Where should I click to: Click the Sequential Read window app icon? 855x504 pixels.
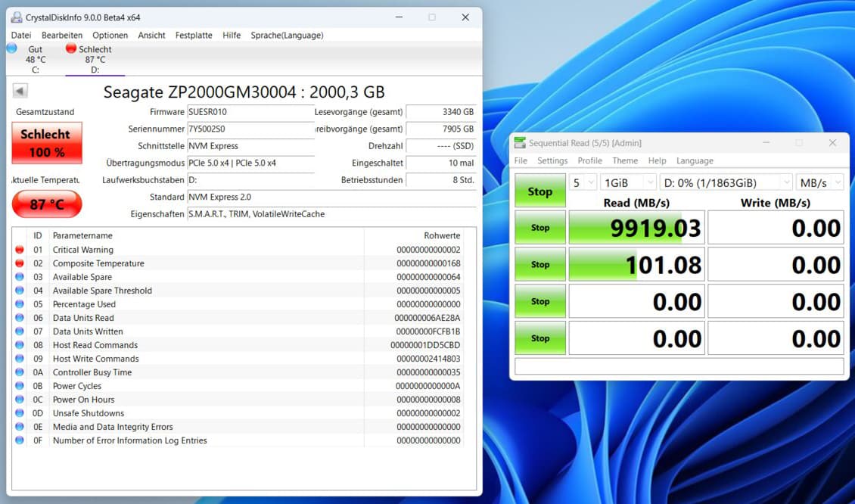click(x=520, y=143)
